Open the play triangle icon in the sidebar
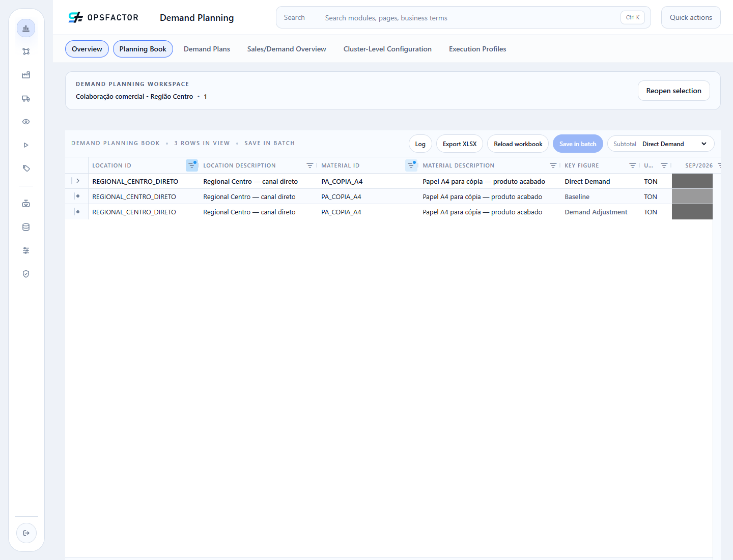Screen dimensions: 733x560 26,145
